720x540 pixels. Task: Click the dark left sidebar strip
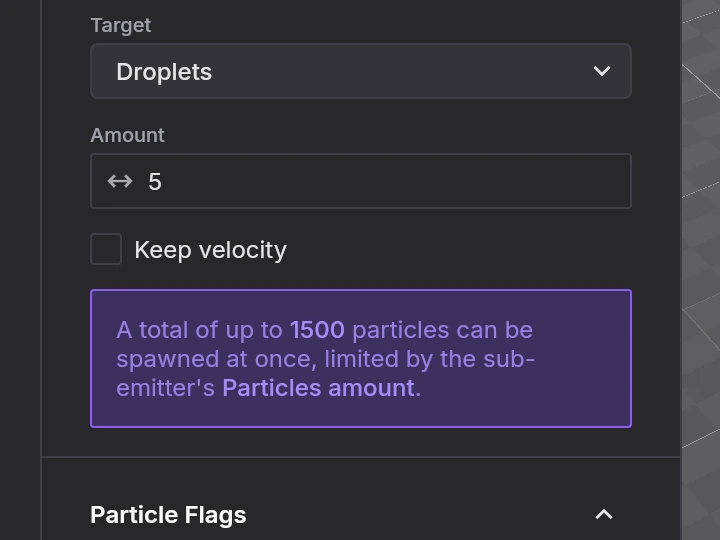tap(20, 270)
